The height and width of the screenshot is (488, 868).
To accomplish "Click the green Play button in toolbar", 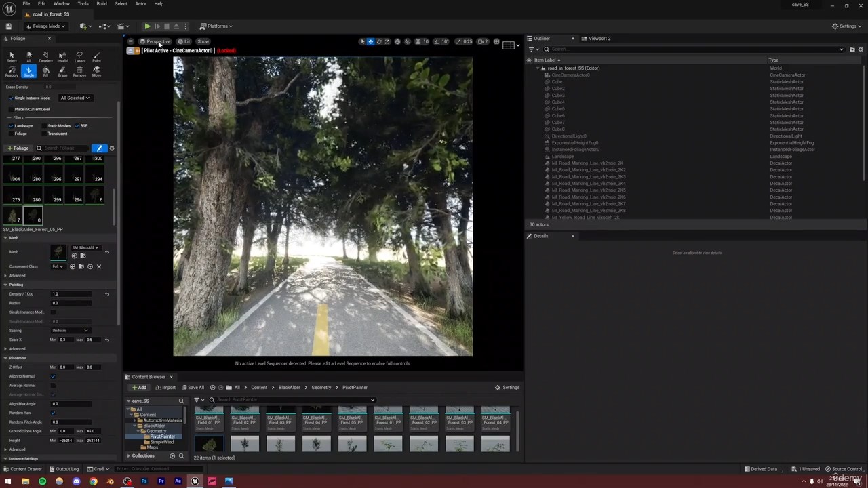I will point(147,26).
